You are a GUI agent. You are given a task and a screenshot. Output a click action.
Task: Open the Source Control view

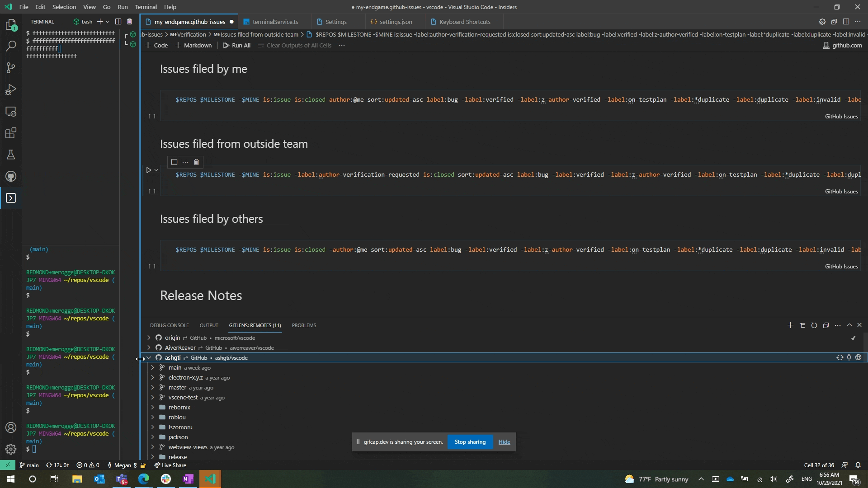pos(11,68)
